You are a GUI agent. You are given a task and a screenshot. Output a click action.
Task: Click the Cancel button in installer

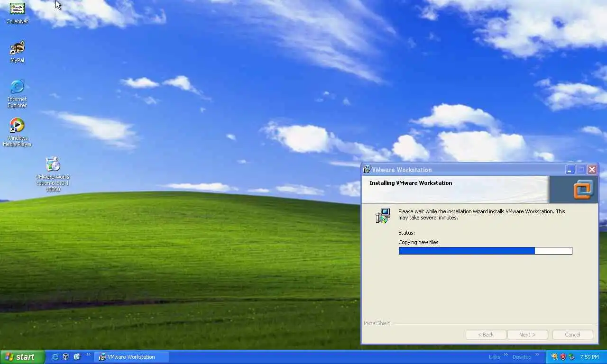tap(572, 335)
